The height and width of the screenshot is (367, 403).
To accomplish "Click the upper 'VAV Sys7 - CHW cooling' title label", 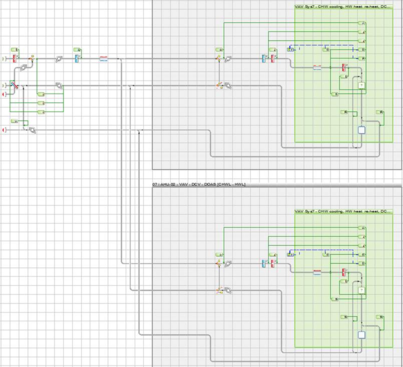I will [x=343, y=6].
